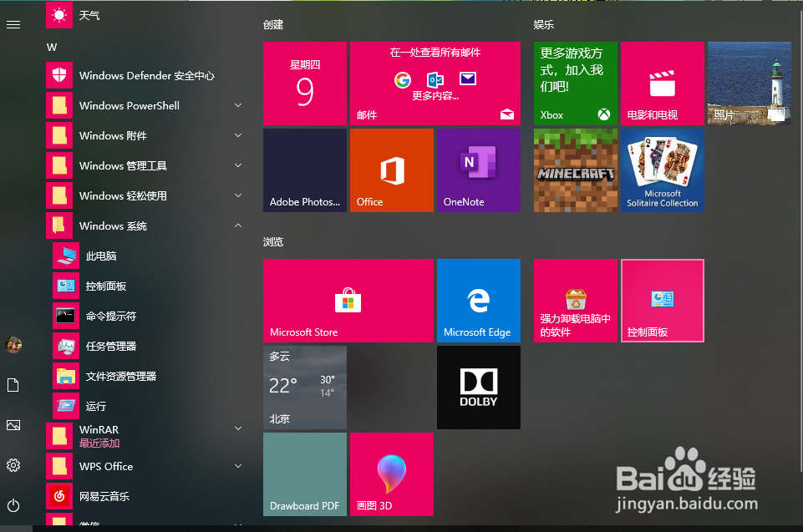Open the 邮件 mail tile
Viewport: 803px width, 532px height.
[x=435, y=84]
